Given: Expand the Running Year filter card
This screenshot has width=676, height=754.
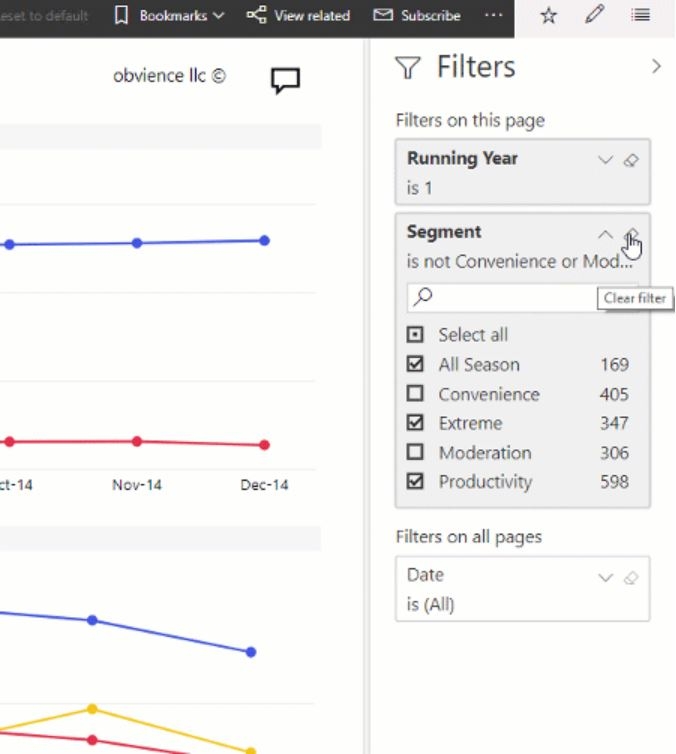Looking at the screenshot, I should coord(605,160).
